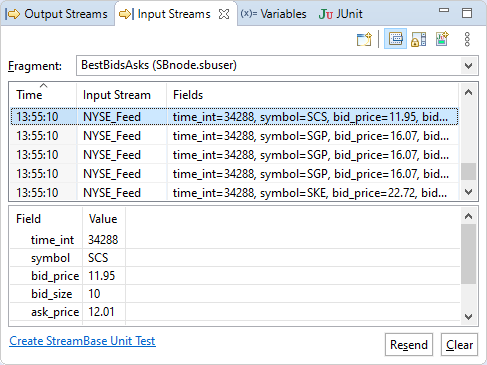Click the create JUnit test toolbar icon

pos(442,39)
